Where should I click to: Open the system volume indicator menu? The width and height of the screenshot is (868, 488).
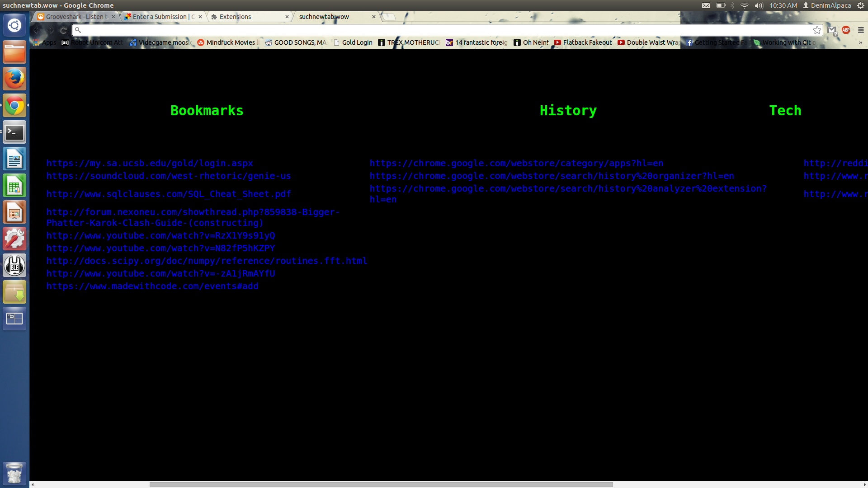pos(759,5)
